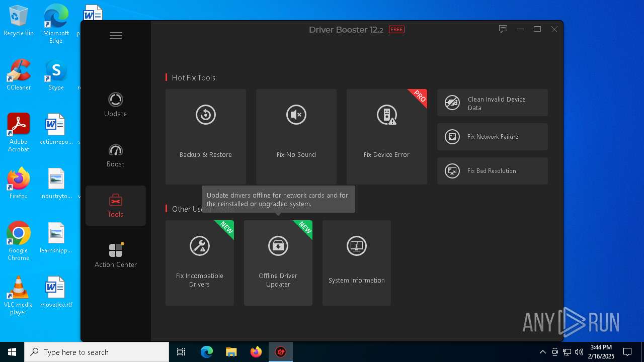Open the Backup & Restore tool

click(x=206, y=137)
